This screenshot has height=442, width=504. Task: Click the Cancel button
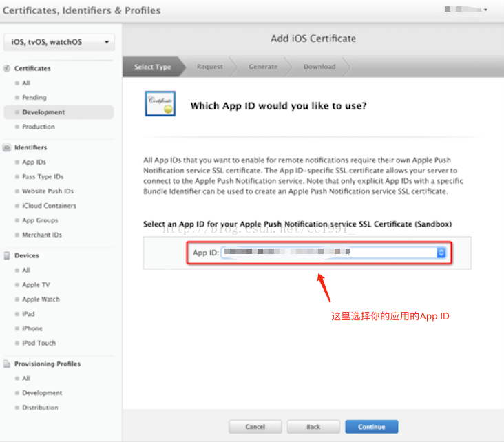pos(255,427)
